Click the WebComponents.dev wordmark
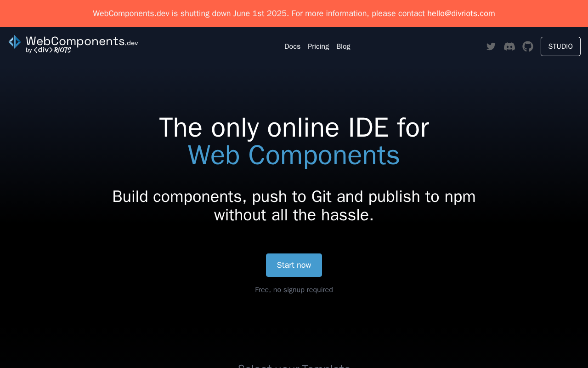588x368 pixels. (x=82, y=41)
